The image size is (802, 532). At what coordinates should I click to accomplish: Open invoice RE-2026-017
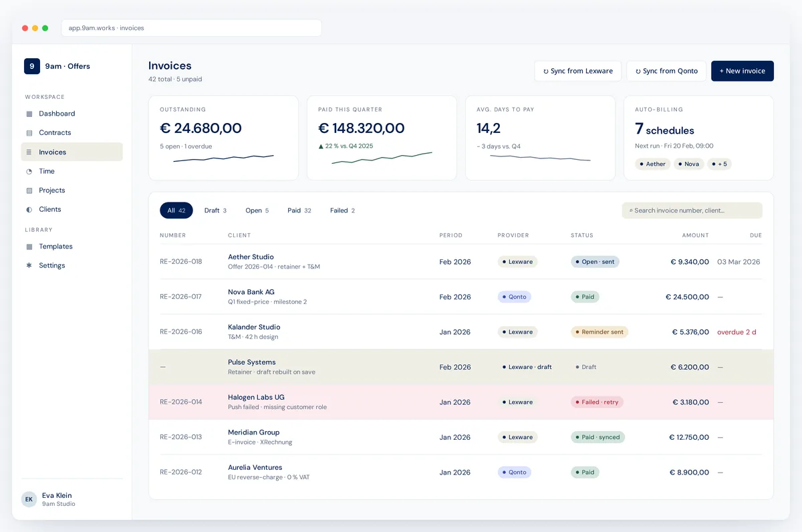point(181,297)
